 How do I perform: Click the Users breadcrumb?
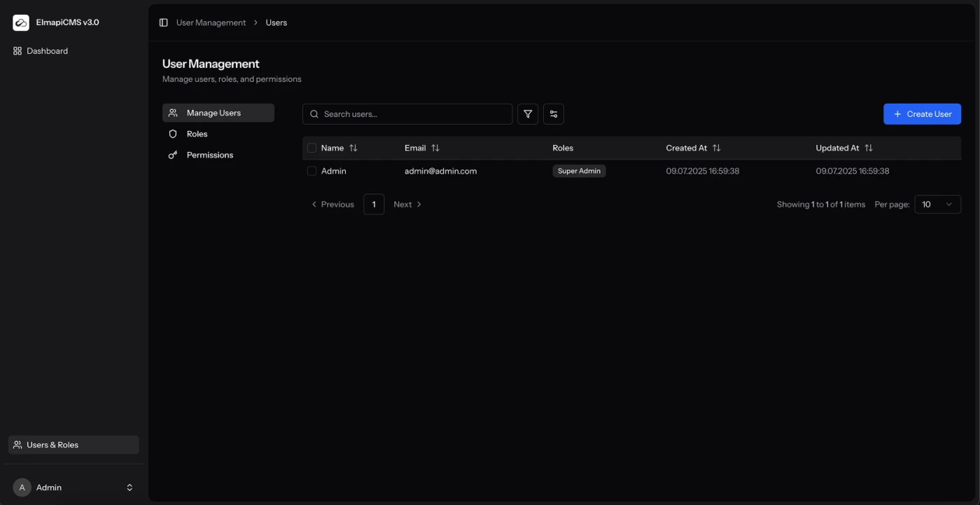click(x=276, y=22)
